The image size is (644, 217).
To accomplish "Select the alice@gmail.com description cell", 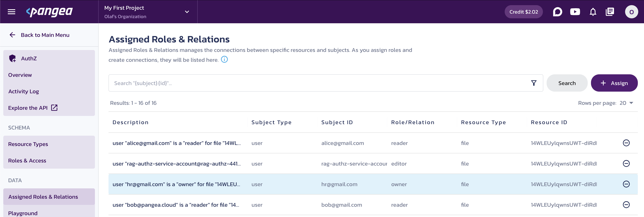I will (177, 143).
